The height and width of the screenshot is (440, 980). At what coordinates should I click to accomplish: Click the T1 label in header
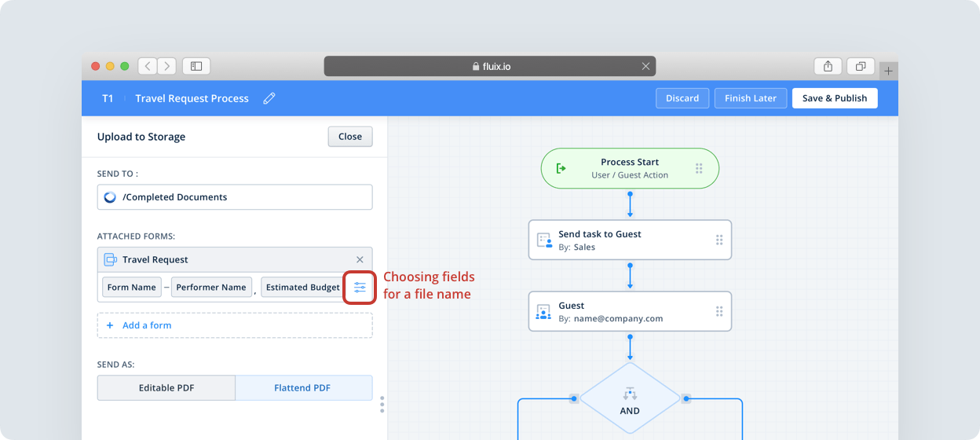click(x=108, y=98)
